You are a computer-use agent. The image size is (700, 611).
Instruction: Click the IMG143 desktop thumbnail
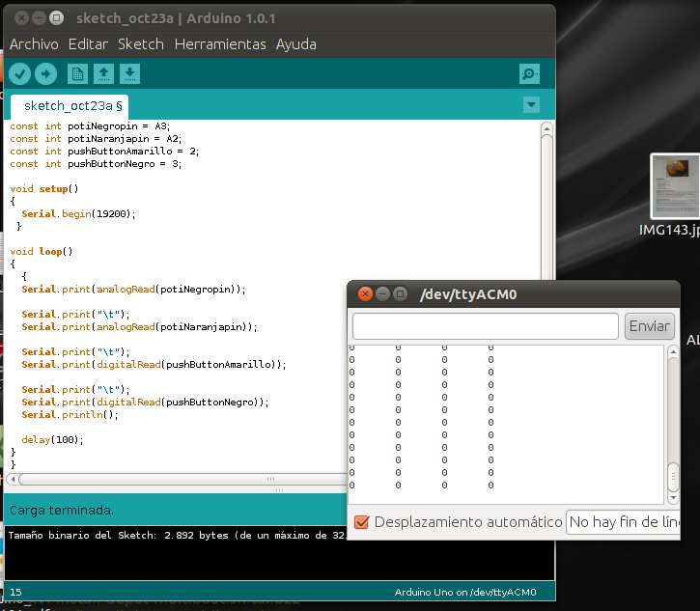pos(675,186)
